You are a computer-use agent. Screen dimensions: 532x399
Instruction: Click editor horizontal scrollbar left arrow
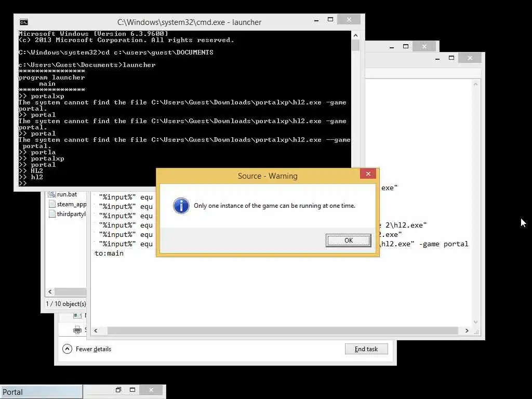click(96, 330)
